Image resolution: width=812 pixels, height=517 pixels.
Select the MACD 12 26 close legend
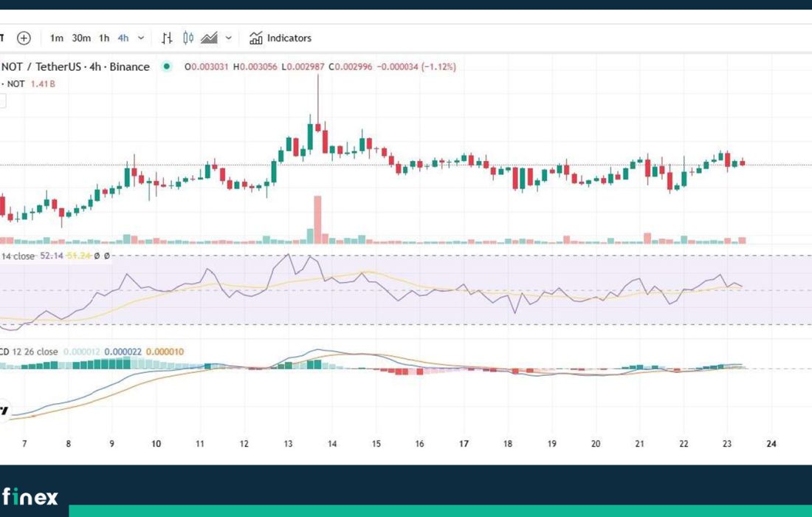pyautogui.click(x=30, y=352)
